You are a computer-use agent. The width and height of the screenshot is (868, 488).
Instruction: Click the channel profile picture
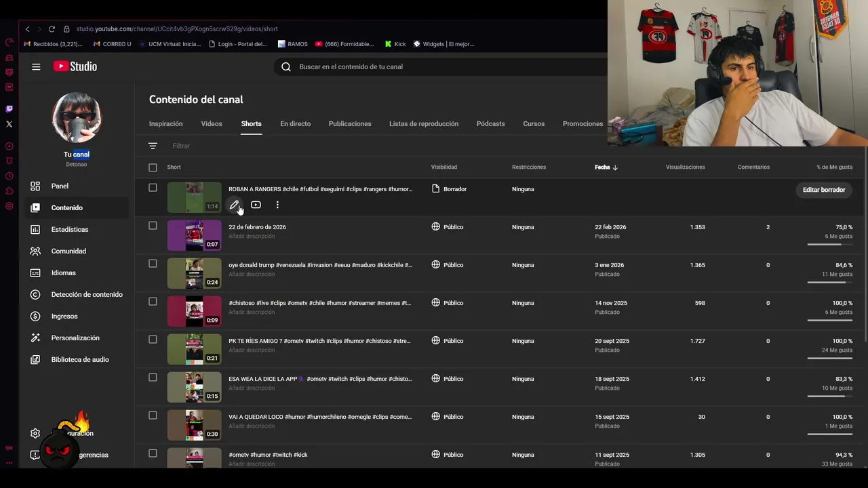[77, 118]
